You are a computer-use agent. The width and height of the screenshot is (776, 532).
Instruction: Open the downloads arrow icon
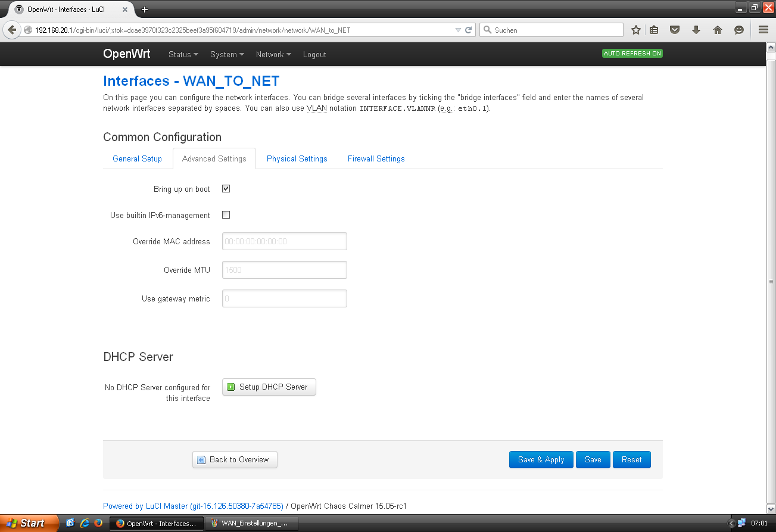[x=696, y=30]
